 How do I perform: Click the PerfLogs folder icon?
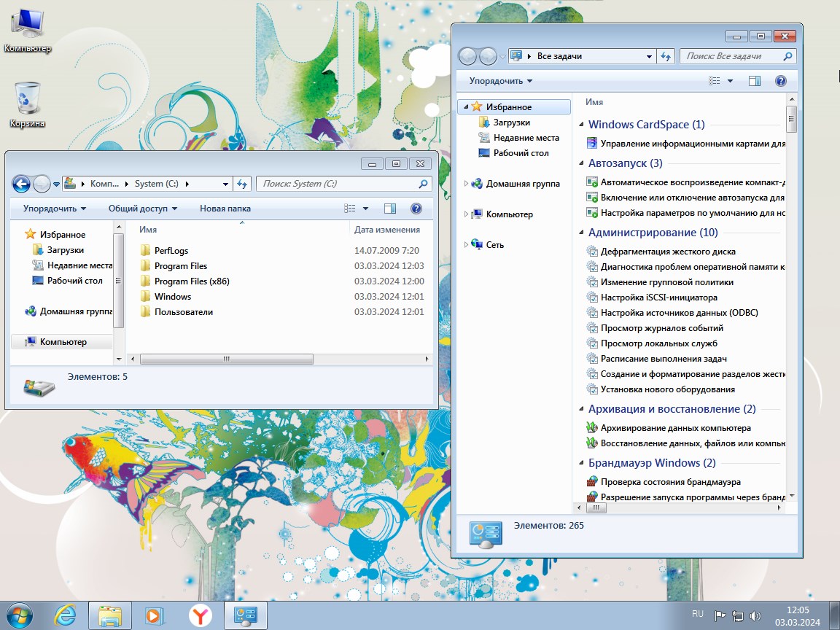(145, 250)
